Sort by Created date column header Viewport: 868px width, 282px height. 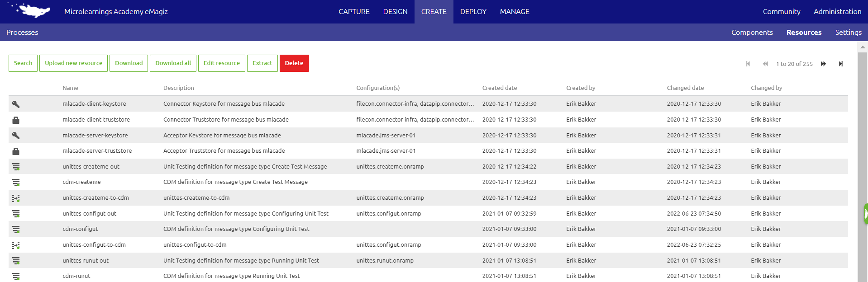(x=499, y=88)
